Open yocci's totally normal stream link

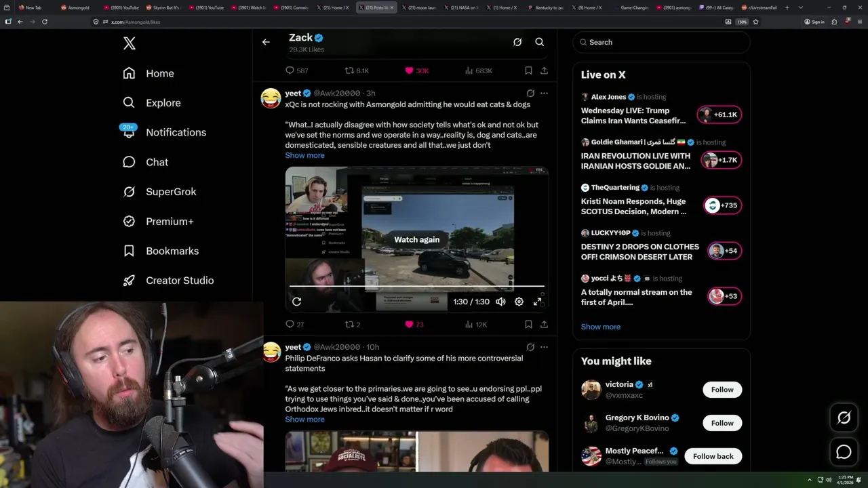click(636, 298)
